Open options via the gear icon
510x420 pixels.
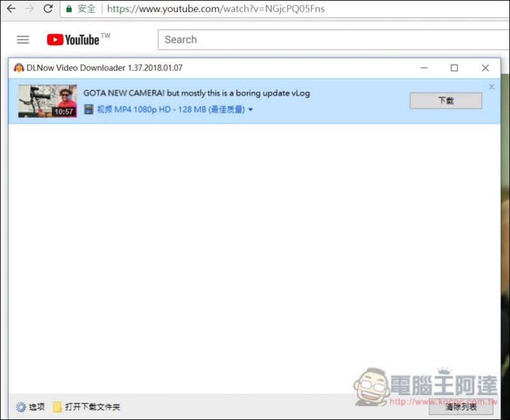click(21, 407)
